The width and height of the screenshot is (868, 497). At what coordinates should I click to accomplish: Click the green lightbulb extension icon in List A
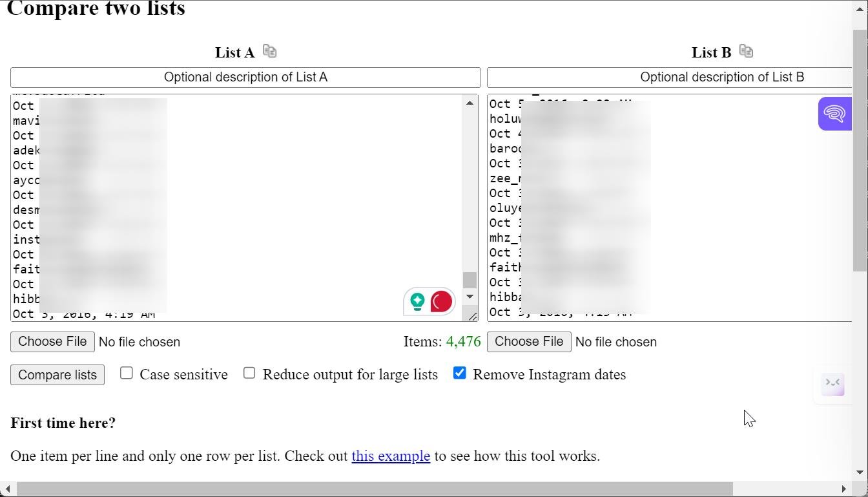(x=417, y=302)
